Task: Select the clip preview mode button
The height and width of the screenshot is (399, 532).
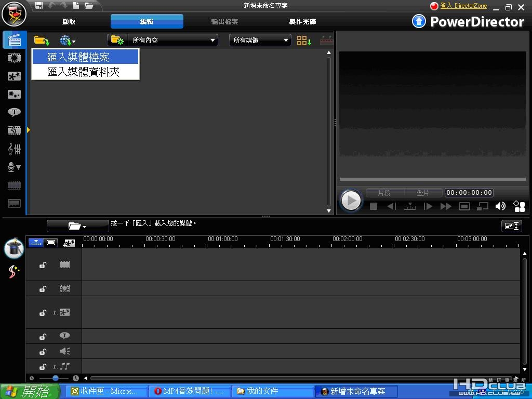Action: (385, 193)
